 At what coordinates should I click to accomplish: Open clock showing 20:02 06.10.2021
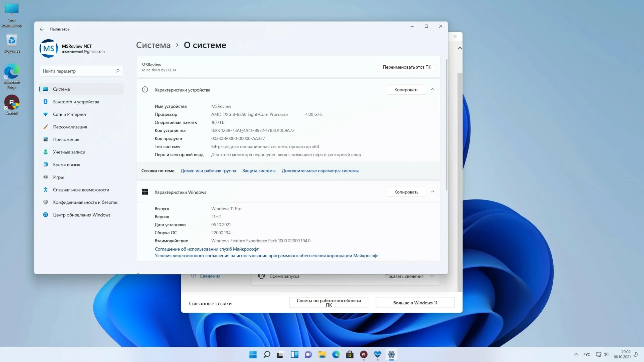(x=622, y=354)
